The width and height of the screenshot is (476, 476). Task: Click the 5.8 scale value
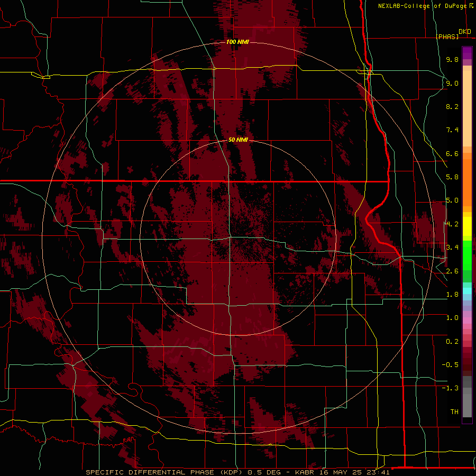452,177
